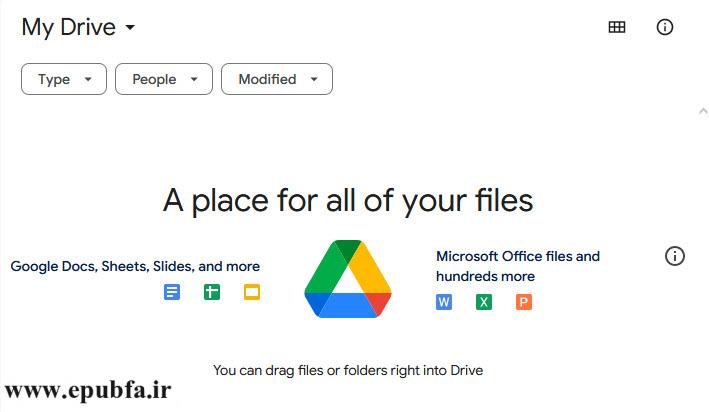Open the Modified filter dropdown

click(277, 79)
